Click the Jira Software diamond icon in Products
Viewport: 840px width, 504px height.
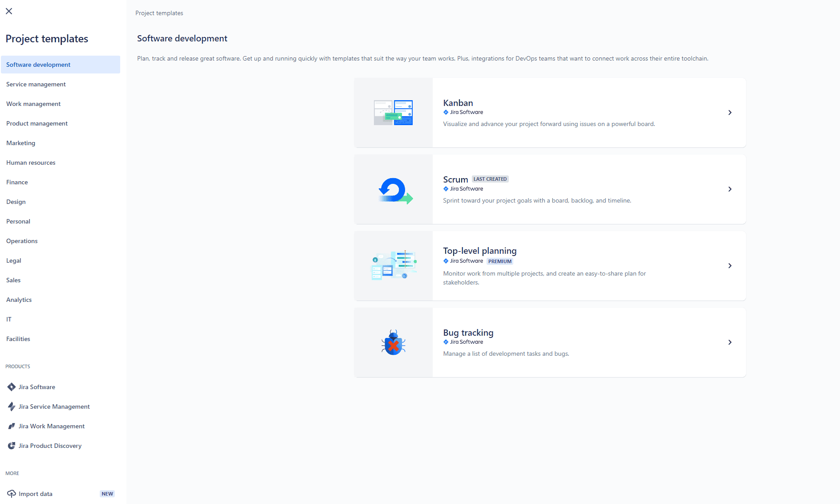tap(12, 387)
